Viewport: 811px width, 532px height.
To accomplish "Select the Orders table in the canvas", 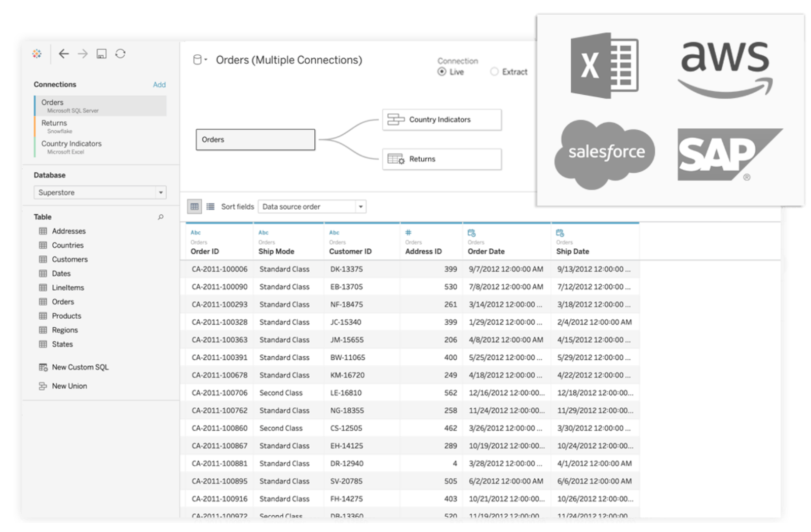I will pos(255,139).
